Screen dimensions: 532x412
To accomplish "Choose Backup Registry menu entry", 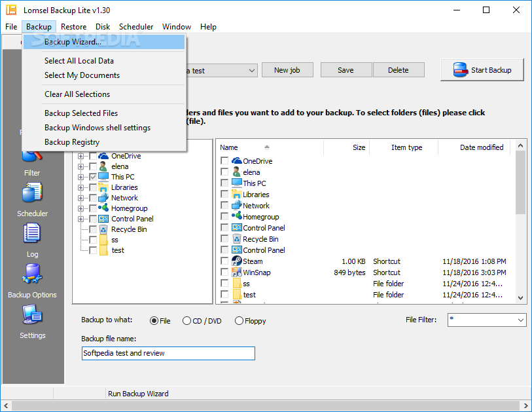I will pyautogui.click(x=104, y=142).
